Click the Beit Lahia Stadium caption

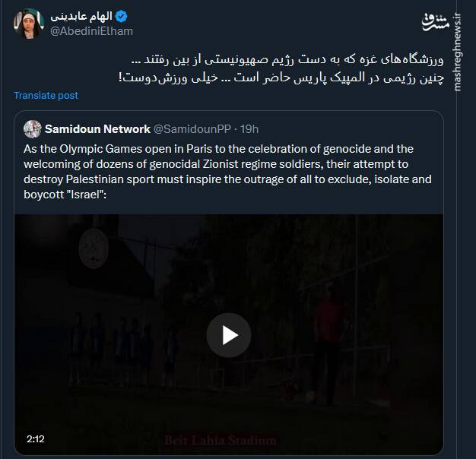coord(221,440)
